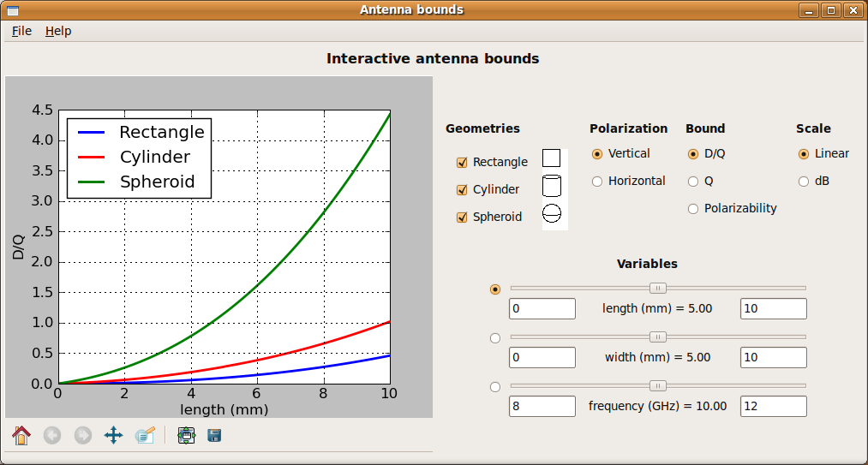
Task: Click the cylinder shape icon
Action: coord(551,187)
